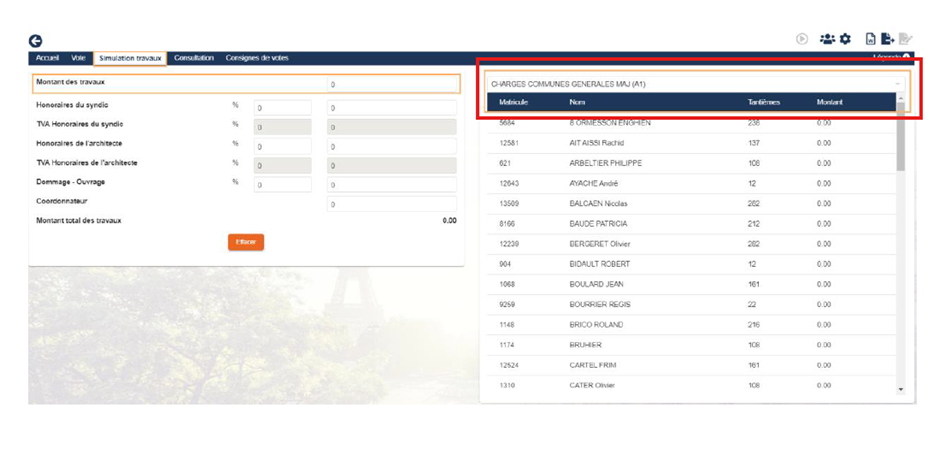Click the Word document export icon

[x=870, y=39]
